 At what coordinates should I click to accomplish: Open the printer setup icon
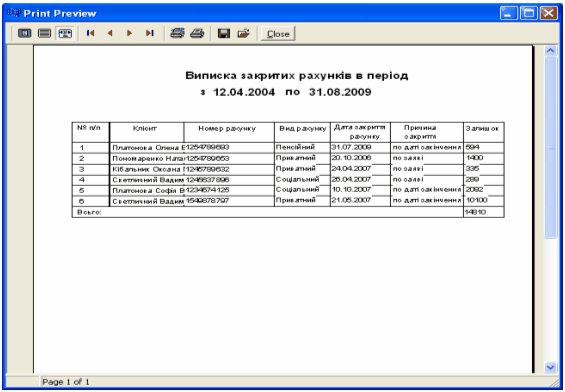coord(177,34)
